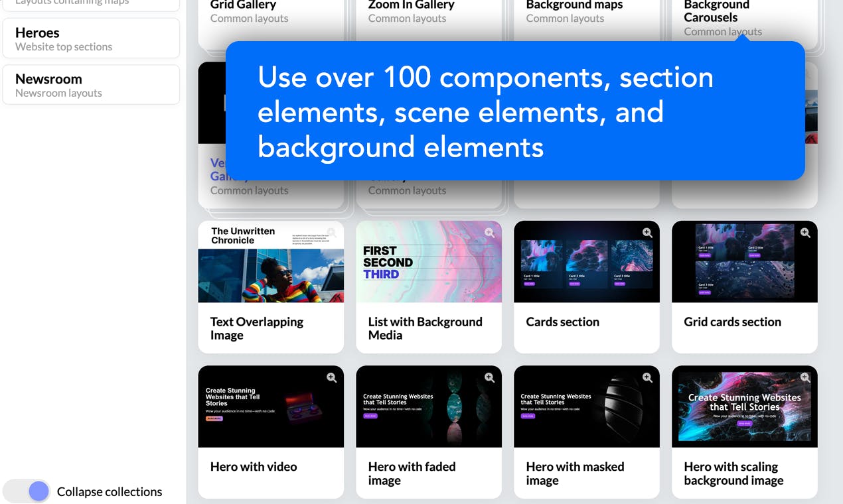The image size is (843, 504).
Task: Open the Newsroom collection in sidebar
Action: pos(91,85)
